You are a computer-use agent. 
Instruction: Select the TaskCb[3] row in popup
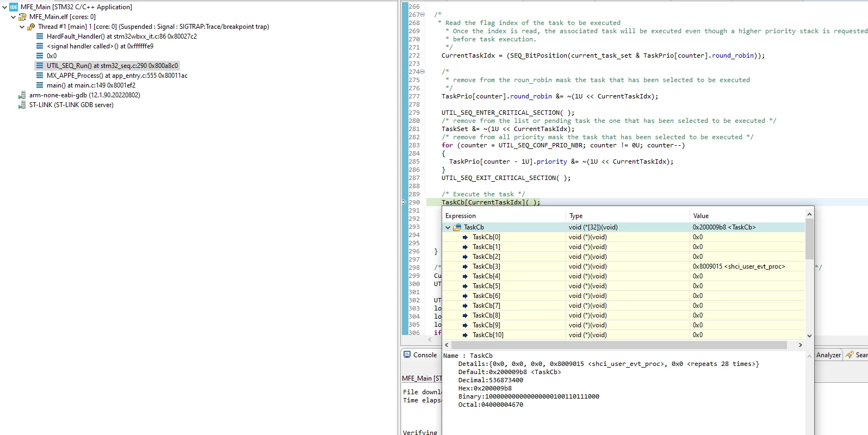click(x=624, y=266)
